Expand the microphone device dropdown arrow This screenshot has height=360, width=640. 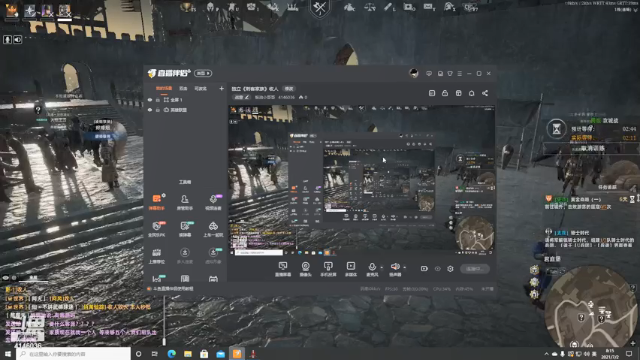point(382,268)
